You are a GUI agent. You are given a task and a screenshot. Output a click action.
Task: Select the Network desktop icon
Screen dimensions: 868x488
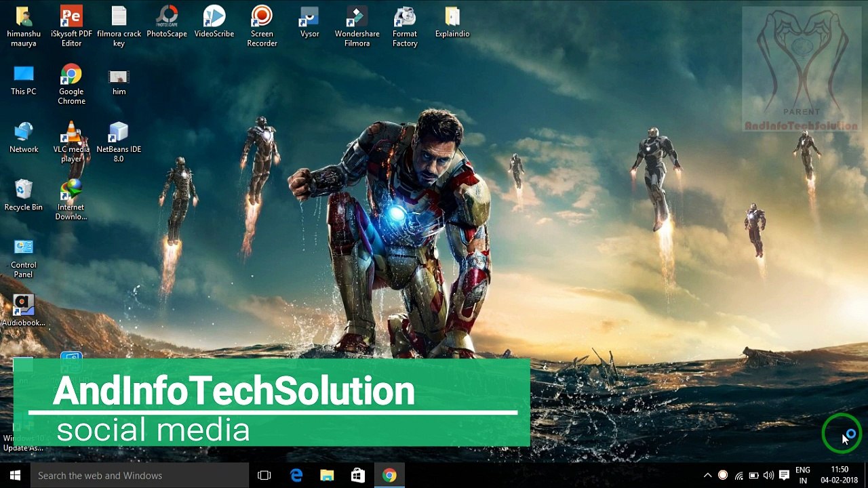(x=24, y=138)
